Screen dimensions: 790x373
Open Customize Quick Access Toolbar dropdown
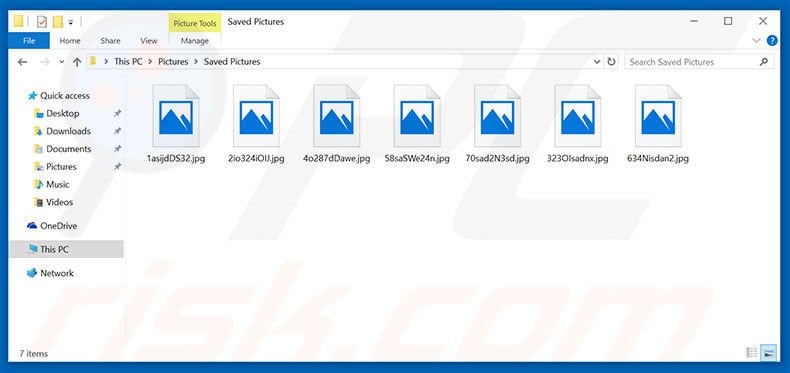point(71,22)
